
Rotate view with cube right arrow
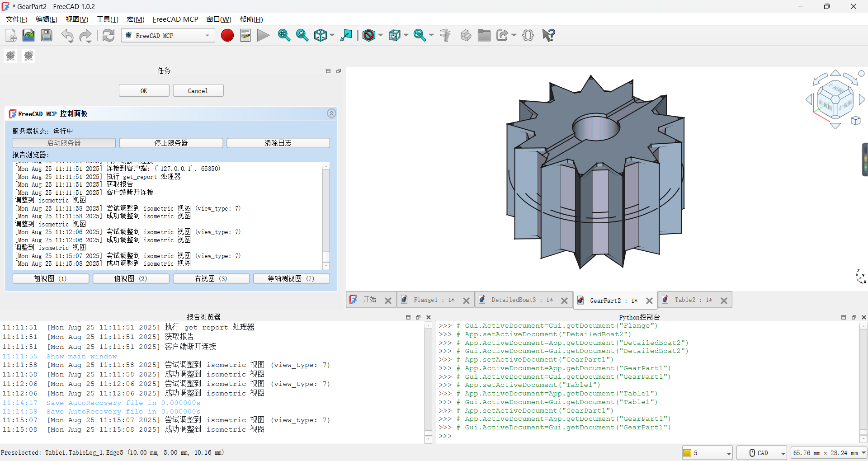coord(862,99)
